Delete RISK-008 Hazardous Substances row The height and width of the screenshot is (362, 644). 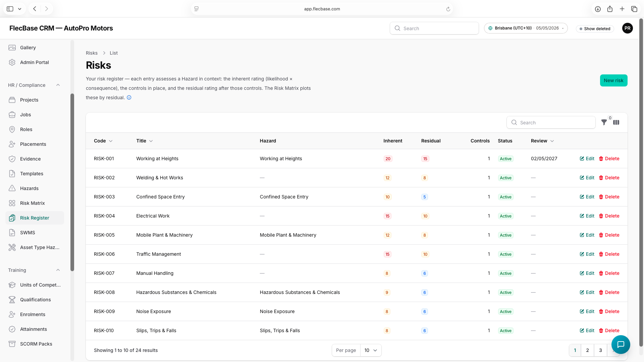[x=609, y=293]
